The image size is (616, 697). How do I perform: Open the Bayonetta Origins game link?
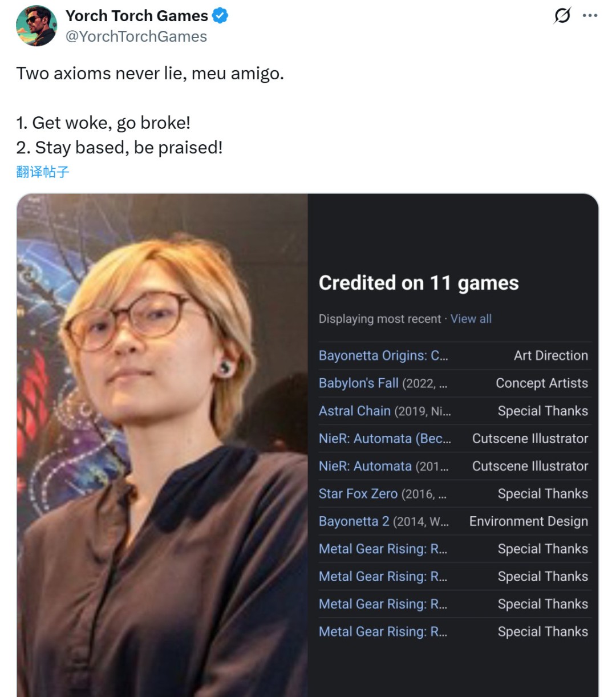click(383, 355)
